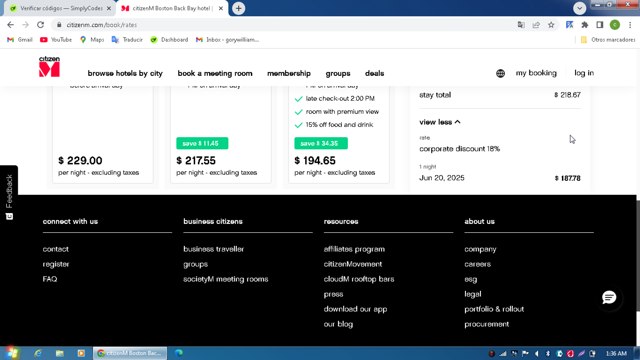Viewport: 640px width, 360px height.
Task: Open the media player taskbar icon
Action: pos(81,353)
